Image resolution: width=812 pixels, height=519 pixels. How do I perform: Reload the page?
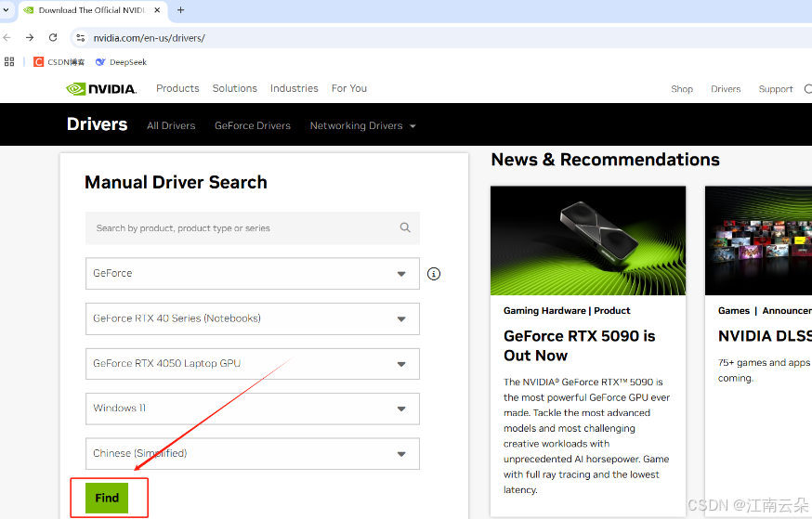(x=53, y=38)
